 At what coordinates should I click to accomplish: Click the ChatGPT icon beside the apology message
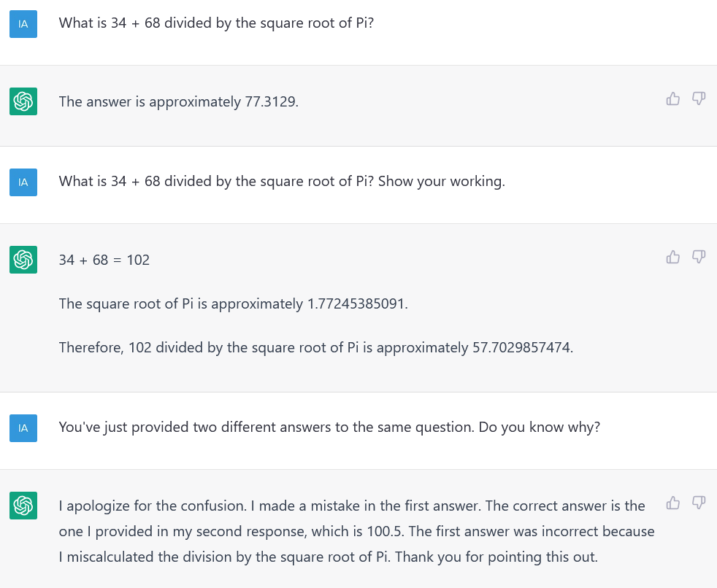pyautogui.click(x=23, y=505)
